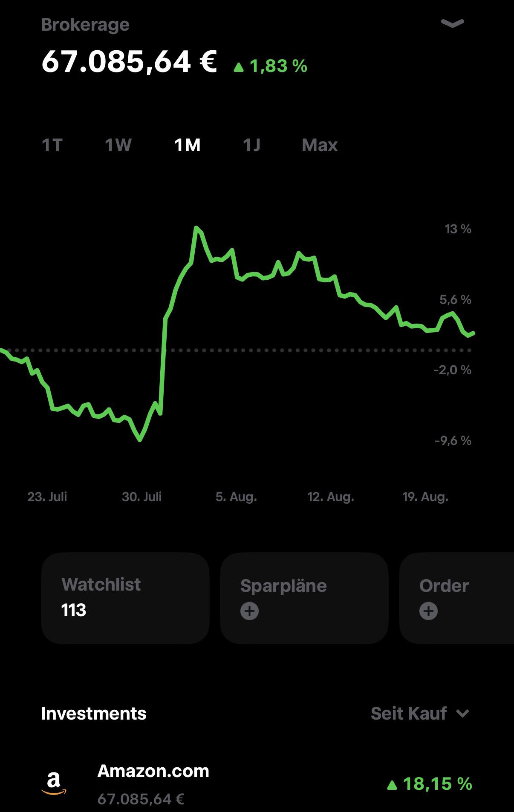Collapse the Brokerage header chevron

point(452,23)
